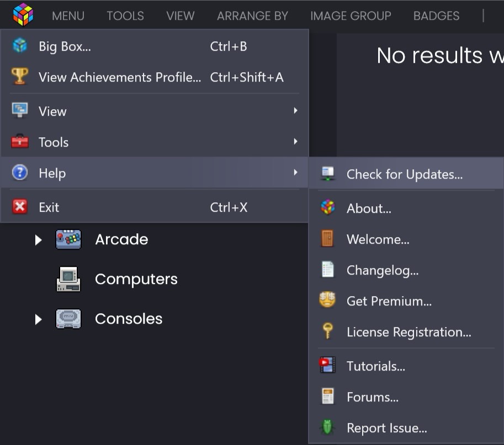Click the Tutorials video icon

coord(327,366)
